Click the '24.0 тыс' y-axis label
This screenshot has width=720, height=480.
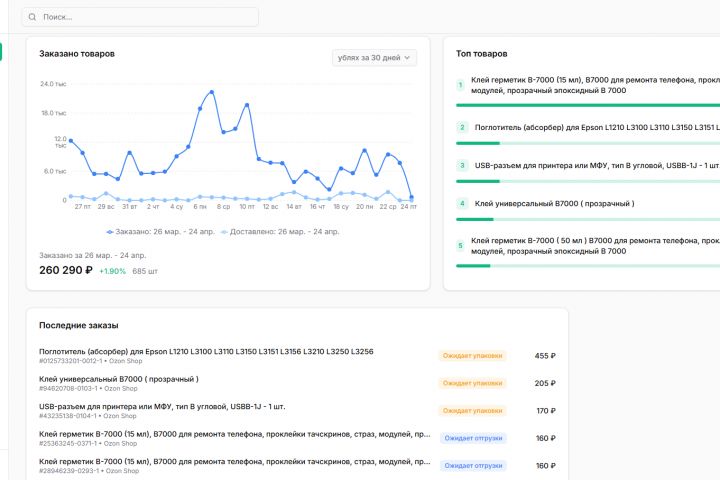tap(53, 84)
